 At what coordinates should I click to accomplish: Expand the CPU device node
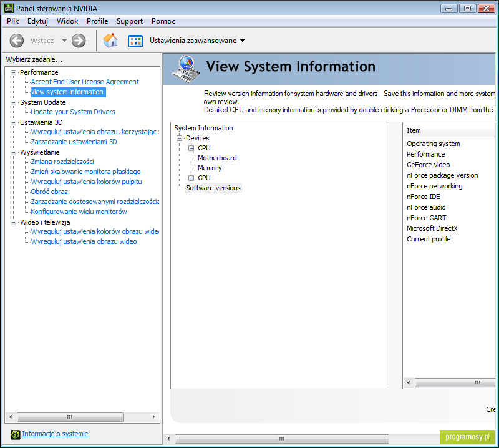pyautogui.click(x=191, y=148)
